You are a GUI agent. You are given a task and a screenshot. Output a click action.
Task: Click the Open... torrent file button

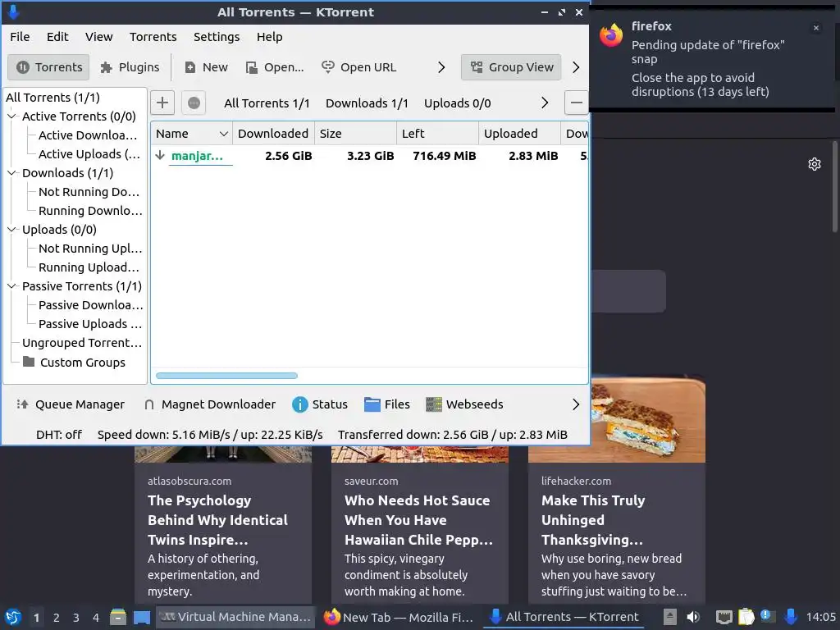pos(275,67)
